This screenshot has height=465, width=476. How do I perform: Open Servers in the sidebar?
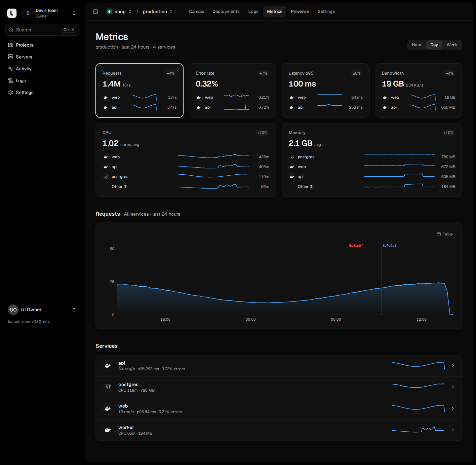click(x=42, y=57)
